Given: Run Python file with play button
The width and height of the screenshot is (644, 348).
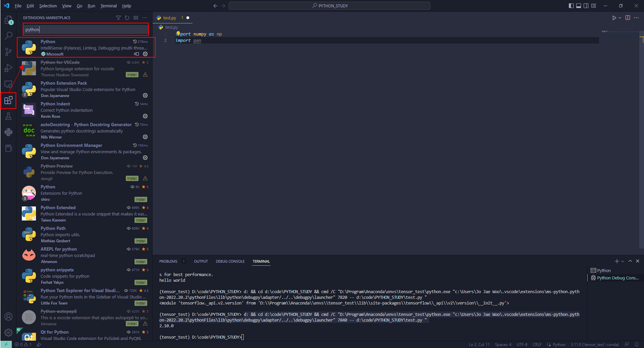Looking at the screenshot, I should point(614,18).
